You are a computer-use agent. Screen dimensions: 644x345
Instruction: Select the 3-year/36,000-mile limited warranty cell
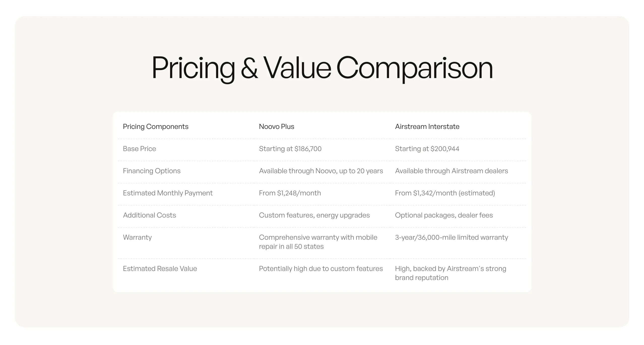click(x=452, y=237)
